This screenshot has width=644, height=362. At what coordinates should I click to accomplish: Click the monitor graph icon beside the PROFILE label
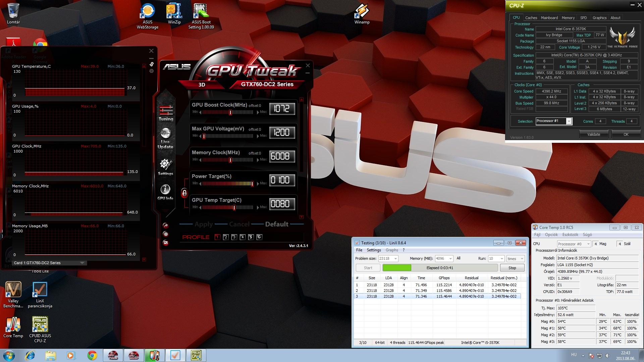[x=165, y=243]
